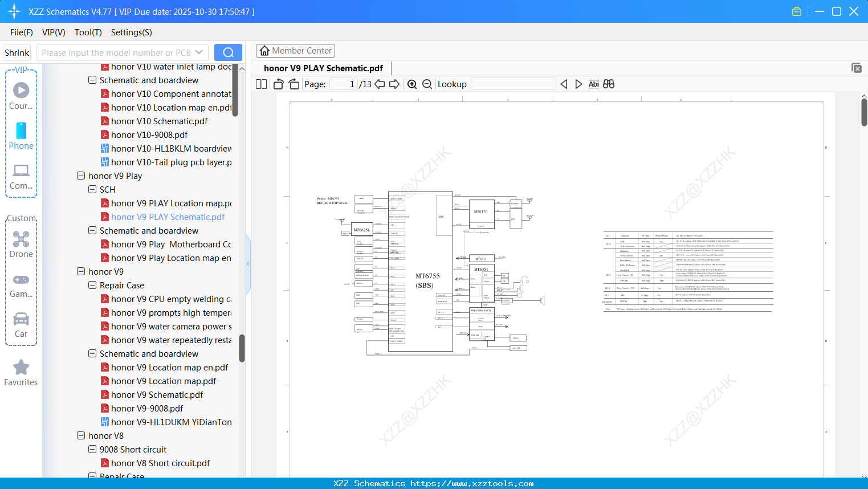Open Member Center

click(x=295, y=51)
